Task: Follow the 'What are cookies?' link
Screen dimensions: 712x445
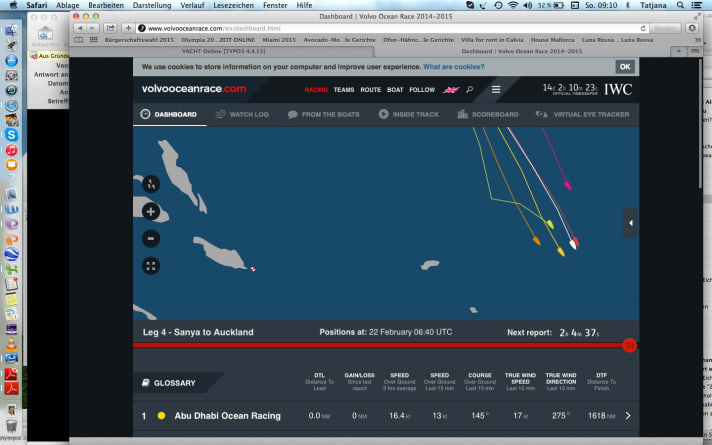Action: [x=454, y=67]
